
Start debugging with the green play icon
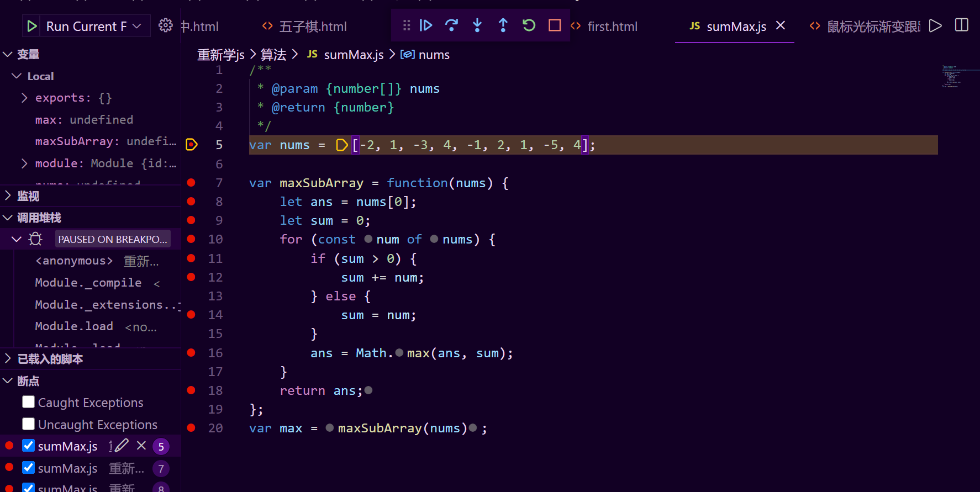31,26
